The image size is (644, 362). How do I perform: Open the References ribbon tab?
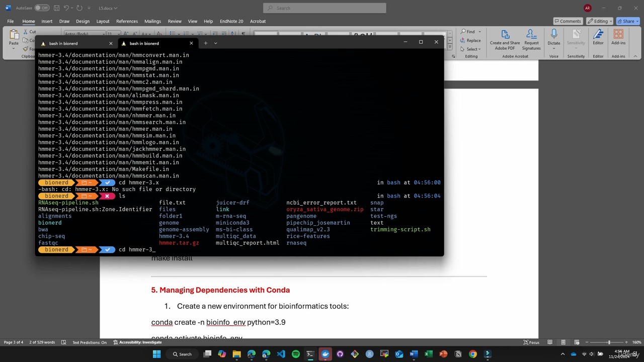[127, 21]
